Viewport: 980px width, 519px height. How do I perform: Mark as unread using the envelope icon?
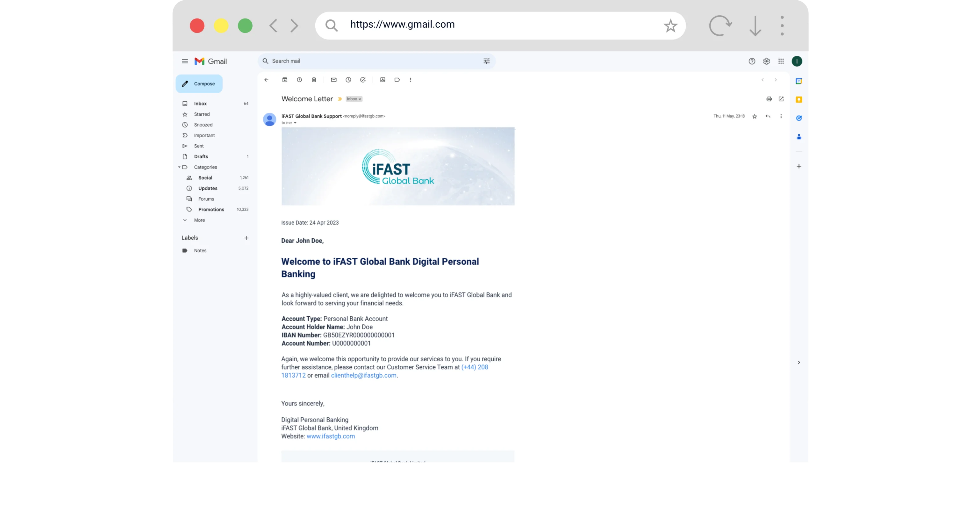(334, 80)
